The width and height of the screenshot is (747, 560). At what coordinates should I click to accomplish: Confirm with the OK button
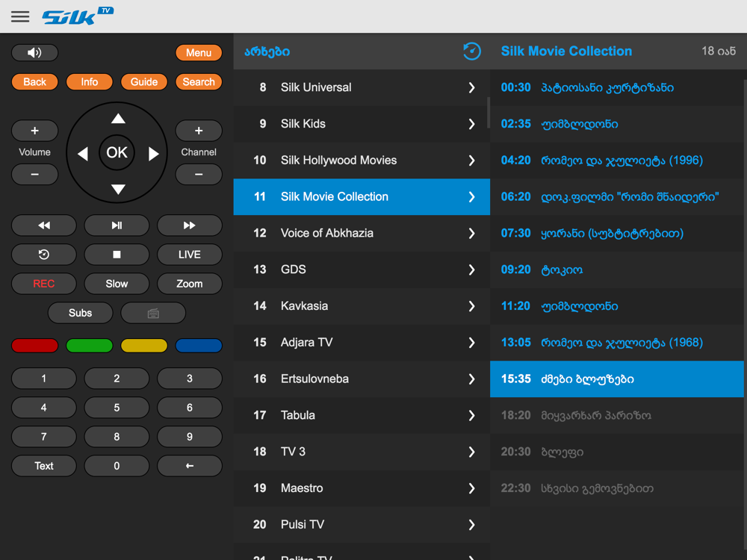coord(117,152)
